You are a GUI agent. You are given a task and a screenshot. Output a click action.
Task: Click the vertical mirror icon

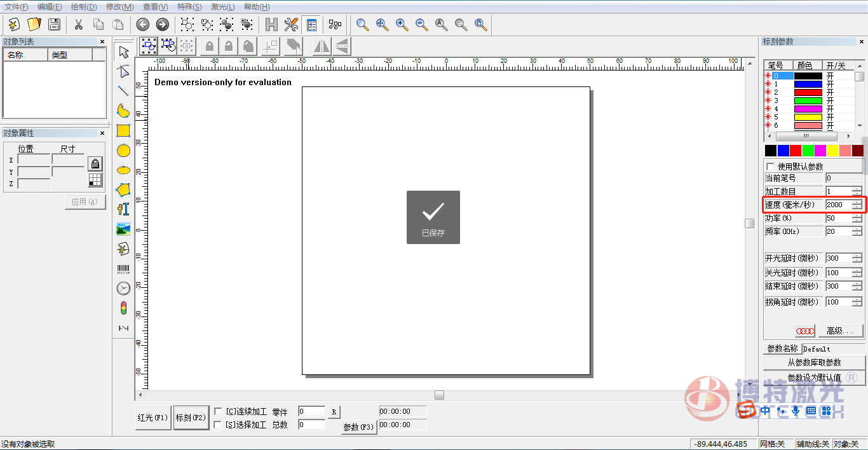tap(342, 46)
